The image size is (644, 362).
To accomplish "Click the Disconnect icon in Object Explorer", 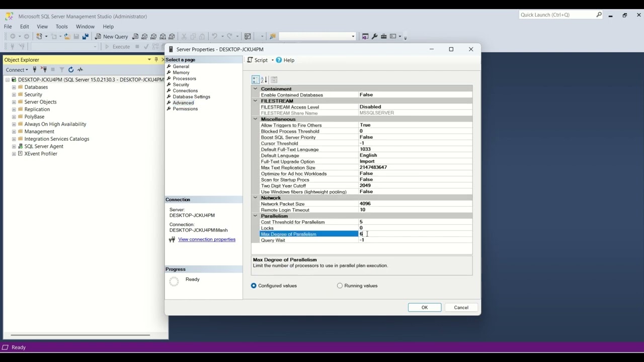I will click(44, 70).
